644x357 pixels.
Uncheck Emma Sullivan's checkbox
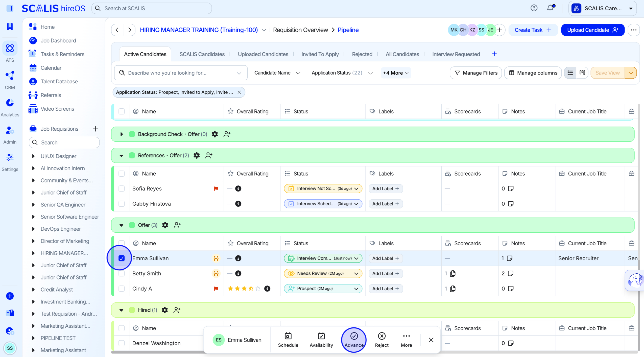pyautogui.click(x=122, y=258)
